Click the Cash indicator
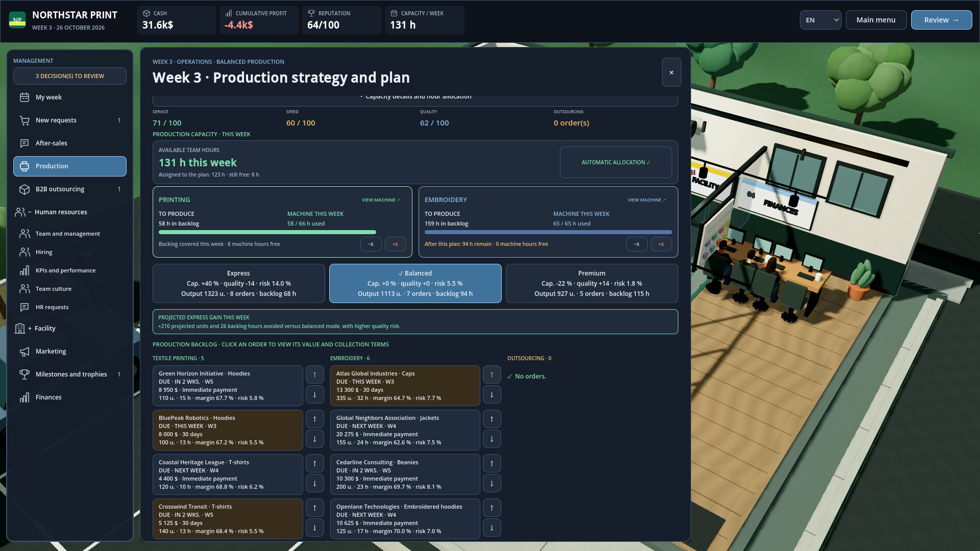 177,20
